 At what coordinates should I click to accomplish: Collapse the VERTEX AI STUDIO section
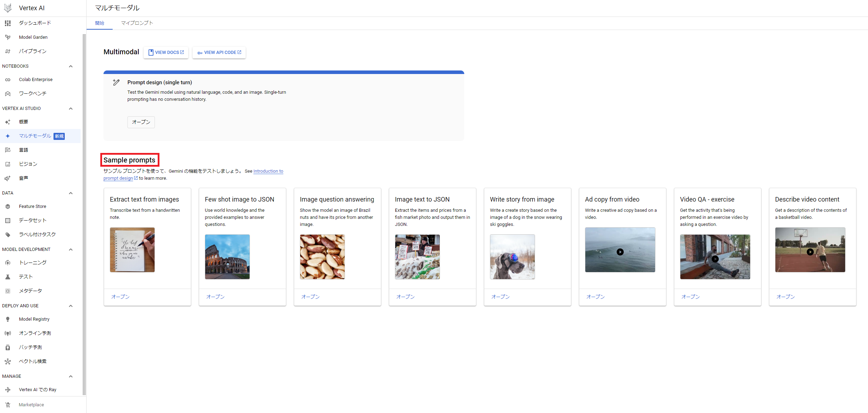tap(71, 109)
